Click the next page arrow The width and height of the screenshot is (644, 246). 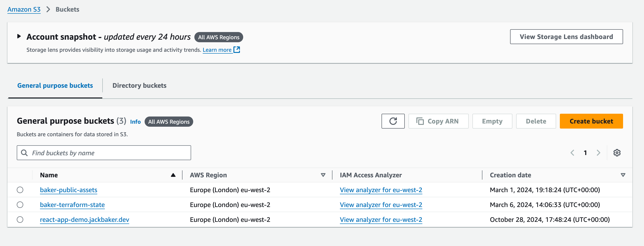pyautogui.click(x=598, y=153)
